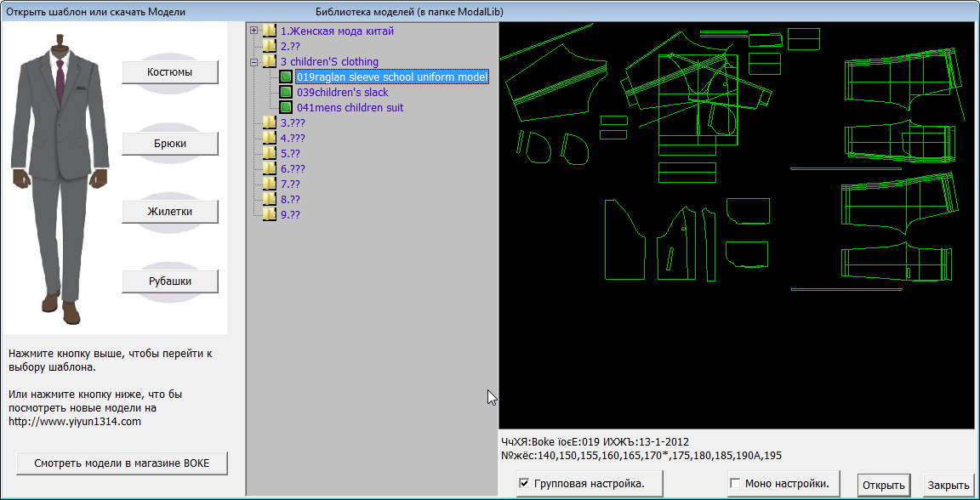Image resolution: width=980 pixels, height=500 pixels.
Task: Click the Открыть button
Action: tap(884, 485)
